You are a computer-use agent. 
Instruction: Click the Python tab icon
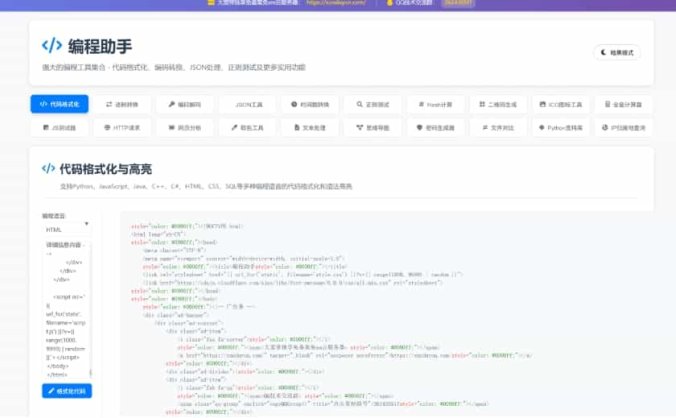pos(541,128)
